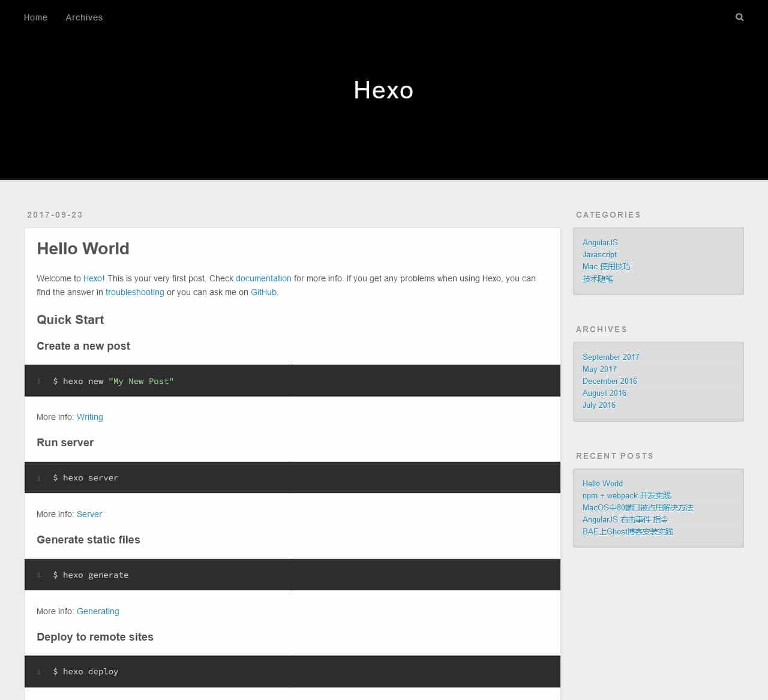
Task: Select the AngularJS category
Action: [x=600, y=242]
